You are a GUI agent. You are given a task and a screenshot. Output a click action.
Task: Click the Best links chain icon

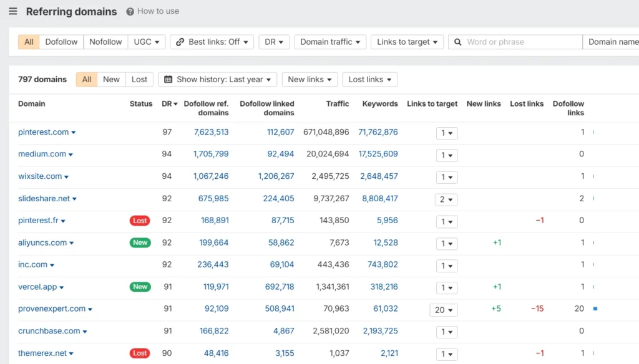click(180, 42)
